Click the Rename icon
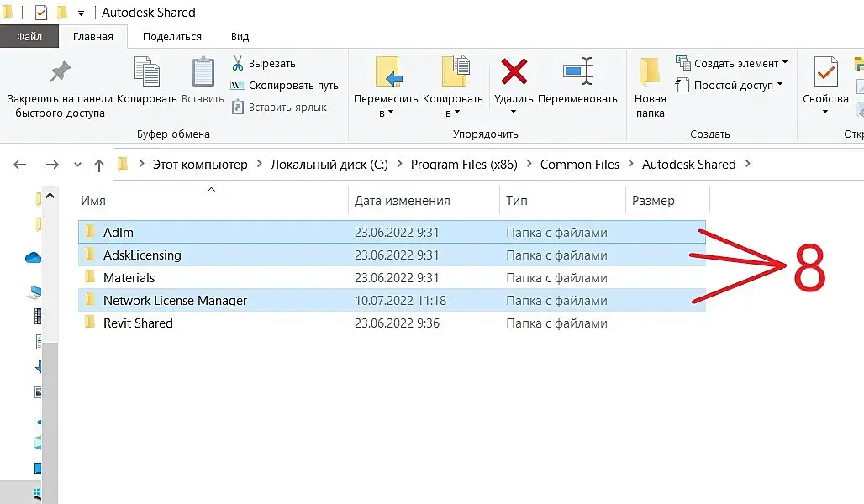 pos(577,72)
